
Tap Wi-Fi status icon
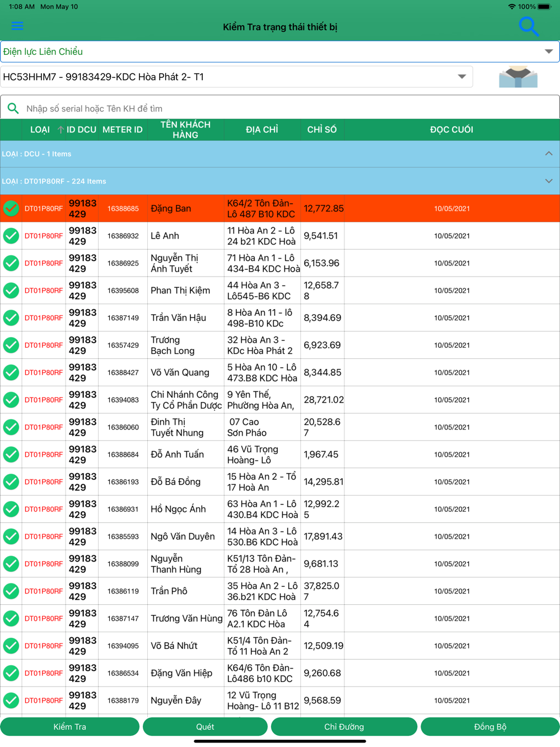click(511, 7)
